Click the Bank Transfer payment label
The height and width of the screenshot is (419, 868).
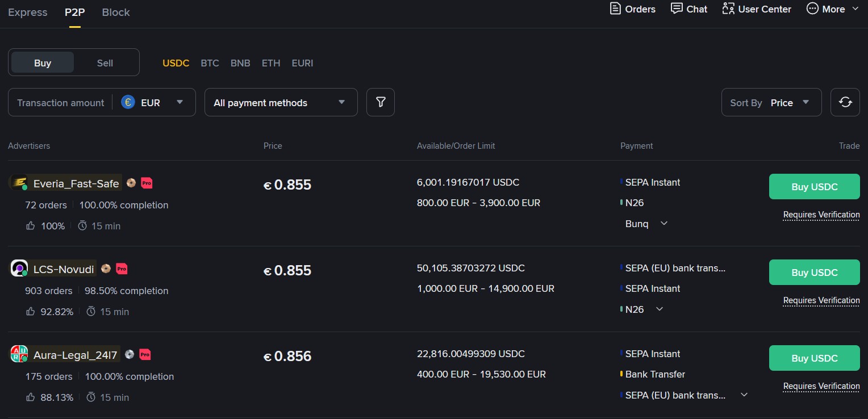[x=655, y=374]
